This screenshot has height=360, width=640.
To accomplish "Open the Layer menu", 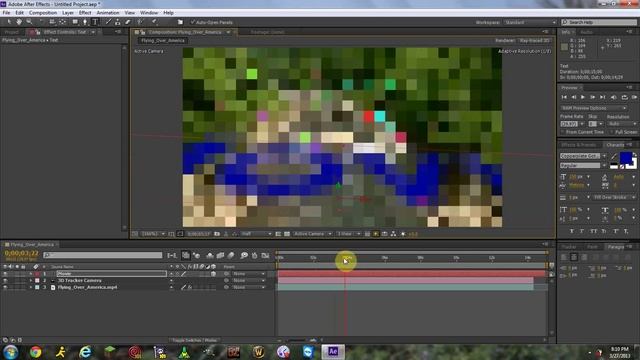I will point(68,13).
